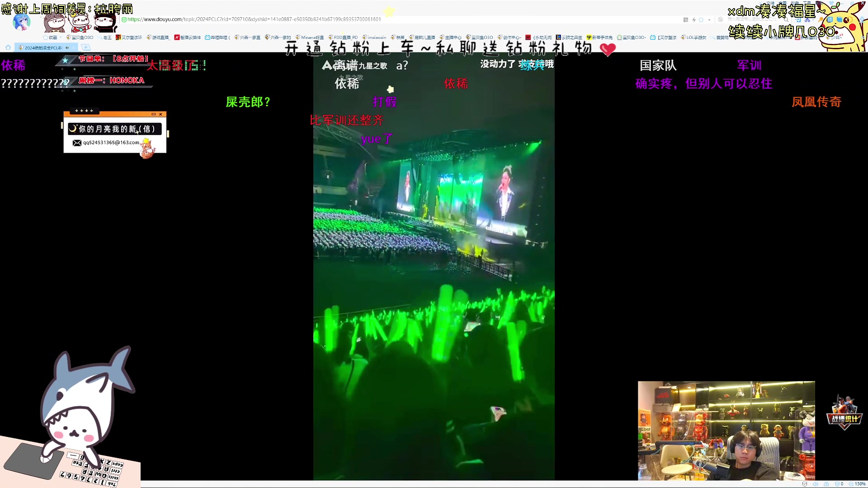Open the 150% zoom level control
This screenshot has width=868, height=488.
tap(857, 484)
